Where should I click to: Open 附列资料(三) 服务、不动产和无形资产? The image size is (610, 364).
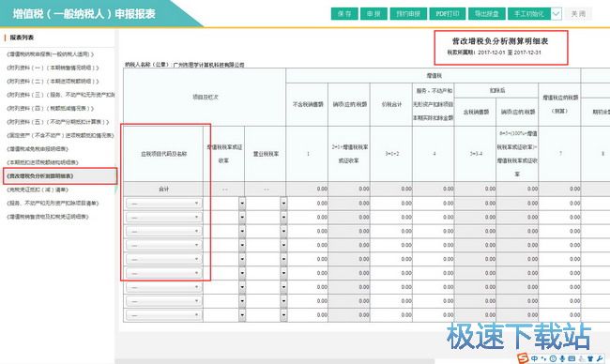[x=60, y=95]
